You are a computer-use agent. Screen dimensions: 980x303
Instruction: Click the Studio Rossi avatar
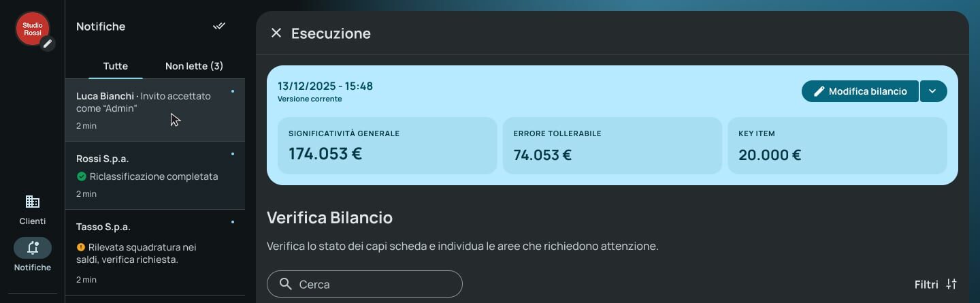pyautogui.click(x=32, y=29)
